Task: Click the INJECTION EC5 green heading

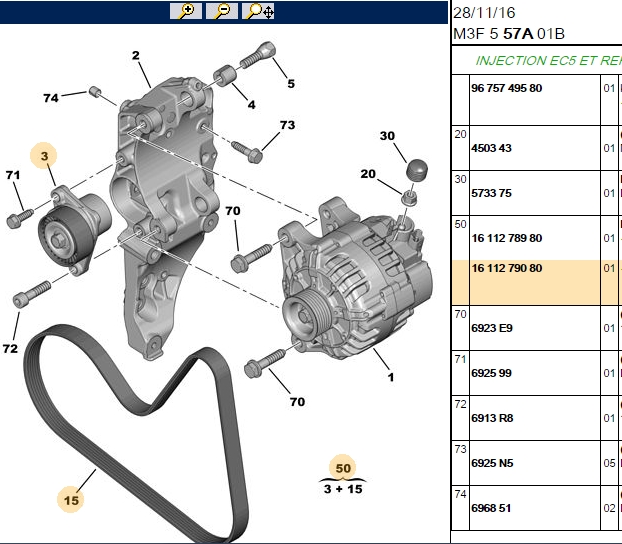Action: tap(548, 61)
